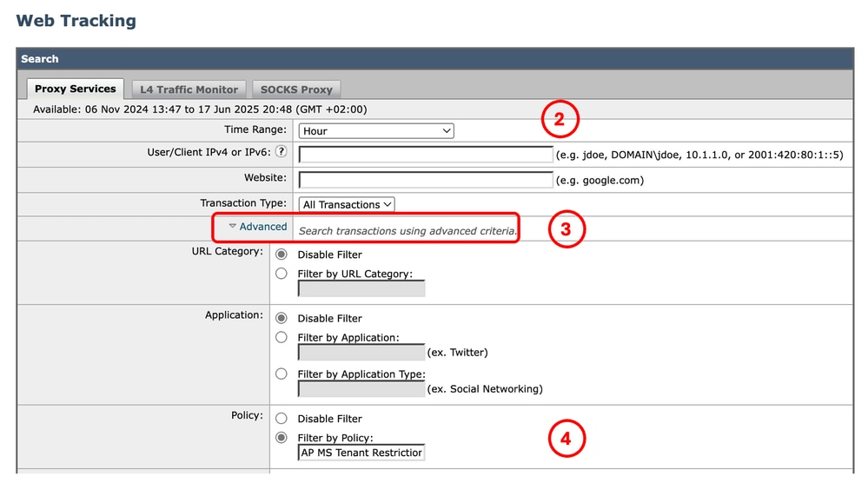Click the '(ex. Twitter)' hint text

[x=457, y=353]
